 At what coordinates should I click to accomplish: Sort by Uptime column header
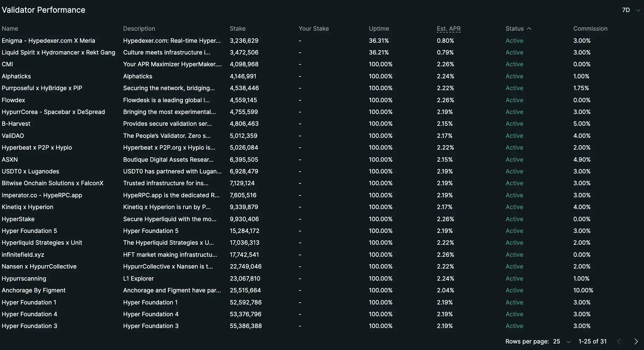(379, 28)
